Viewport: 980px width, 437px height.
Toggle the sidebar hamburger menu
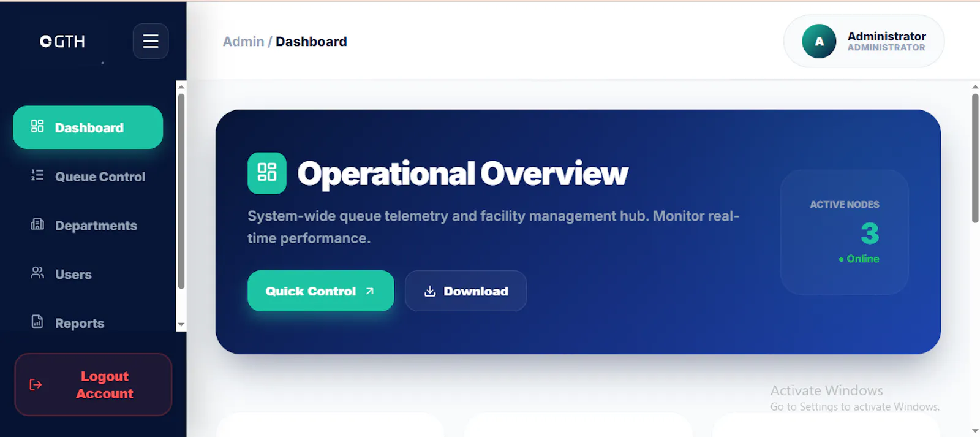point(151,41)
